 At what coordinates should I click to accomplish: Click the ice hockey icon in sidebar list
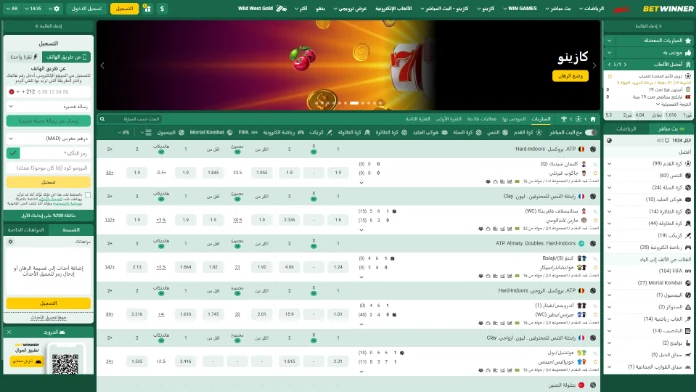[x=688, y=199]
